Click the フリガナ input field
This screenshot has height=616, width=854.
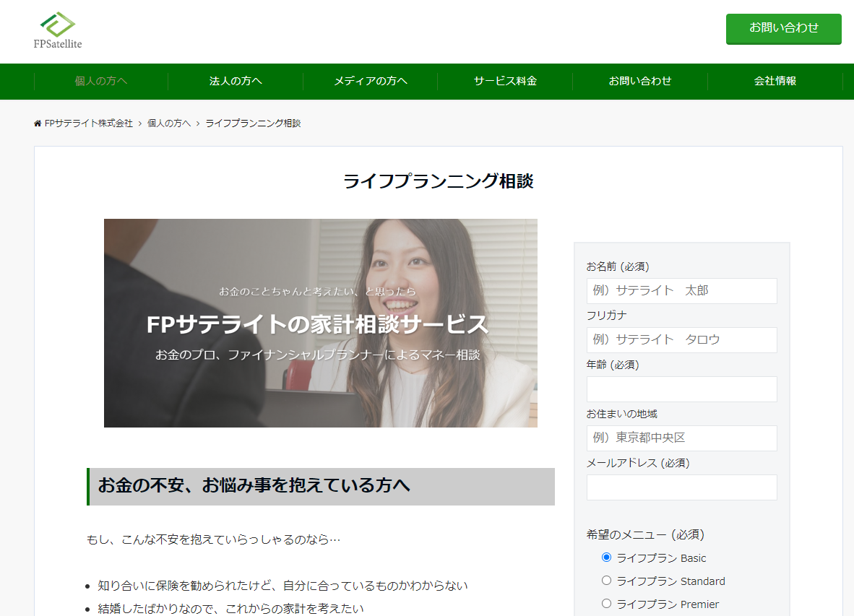point(681,340)
